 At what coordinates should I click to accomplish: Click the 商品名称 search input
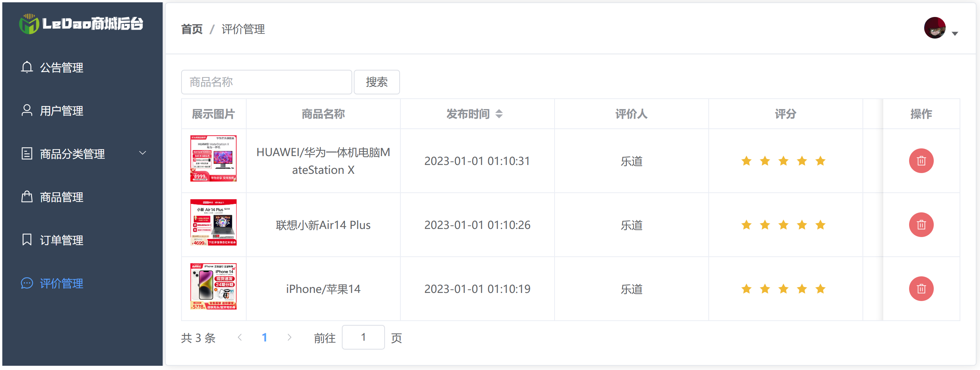267,82
